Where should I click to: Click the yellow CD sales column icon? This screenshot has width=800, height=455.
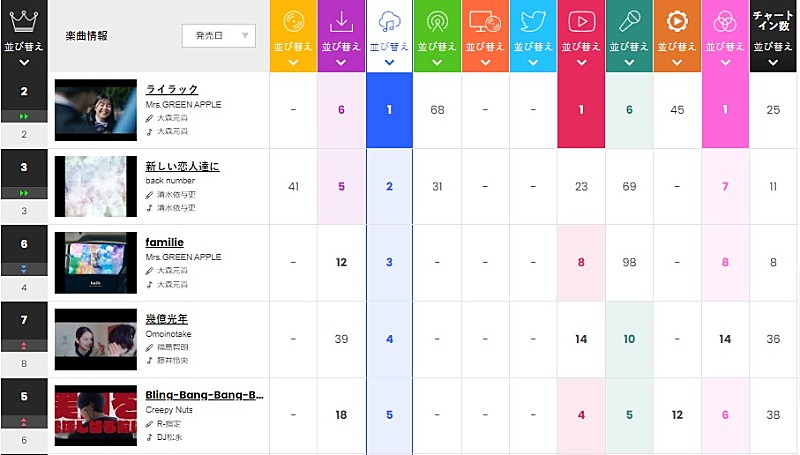(293, 22)
